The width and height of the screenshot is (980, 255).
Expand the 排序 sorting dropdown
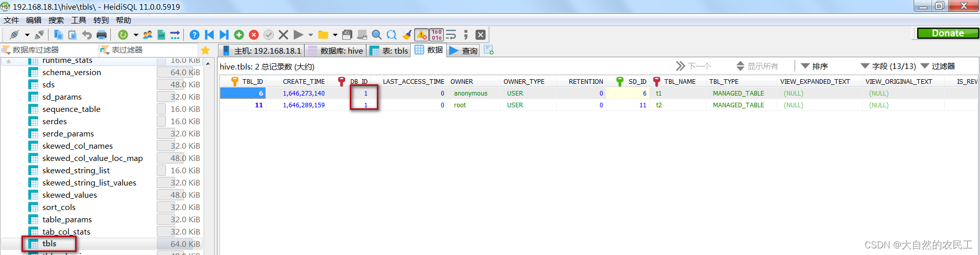point(815,66)
